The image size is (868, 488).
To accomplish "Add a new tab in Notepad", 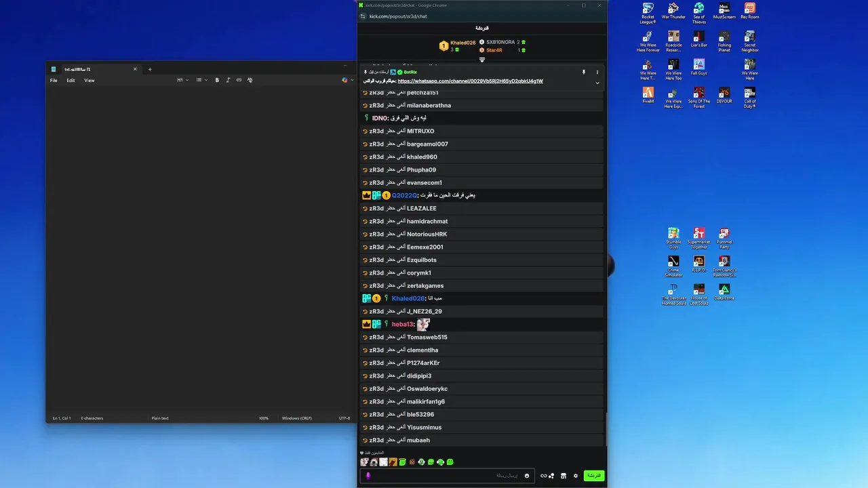I will click(x=150, y=69).
